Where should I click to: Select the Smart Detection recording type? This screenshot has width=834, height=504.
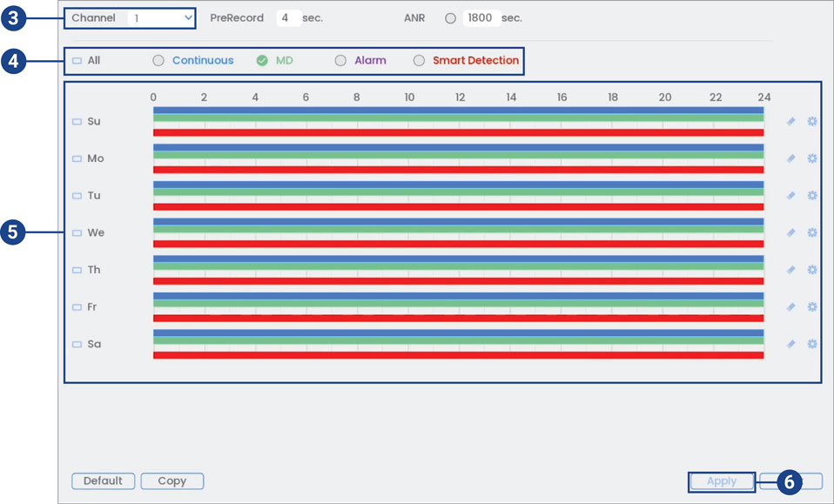click(419, 61)
